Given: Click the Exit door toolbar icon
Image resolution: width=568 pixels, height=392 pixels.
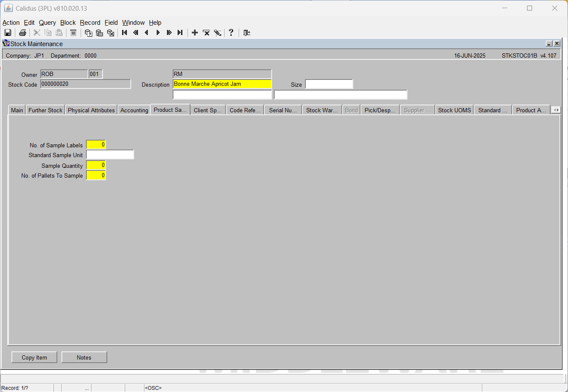Looking at the screenshot, I should (247, 33).
